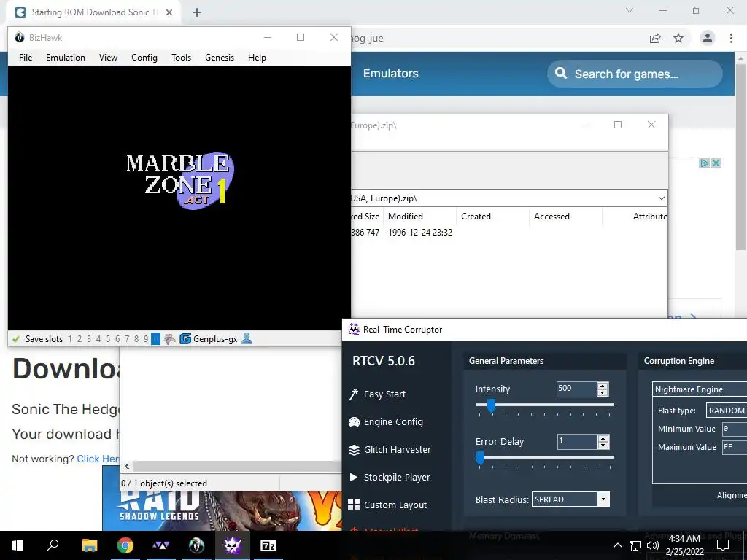Click the Custom Layout grid icon
This screenshot has width=747, height=560.
click(354, 505)
